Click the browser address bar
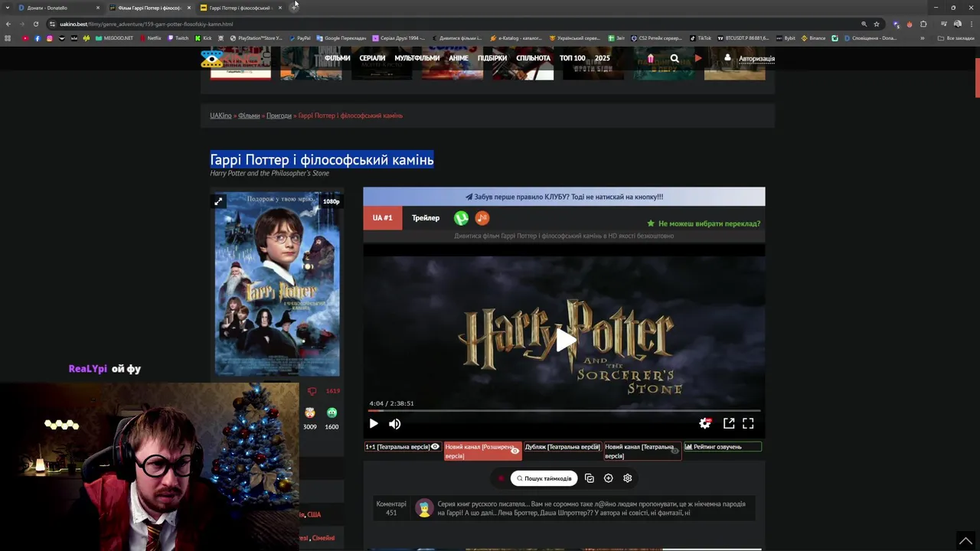This screenshot has height=551, width=980. [452, 24]
